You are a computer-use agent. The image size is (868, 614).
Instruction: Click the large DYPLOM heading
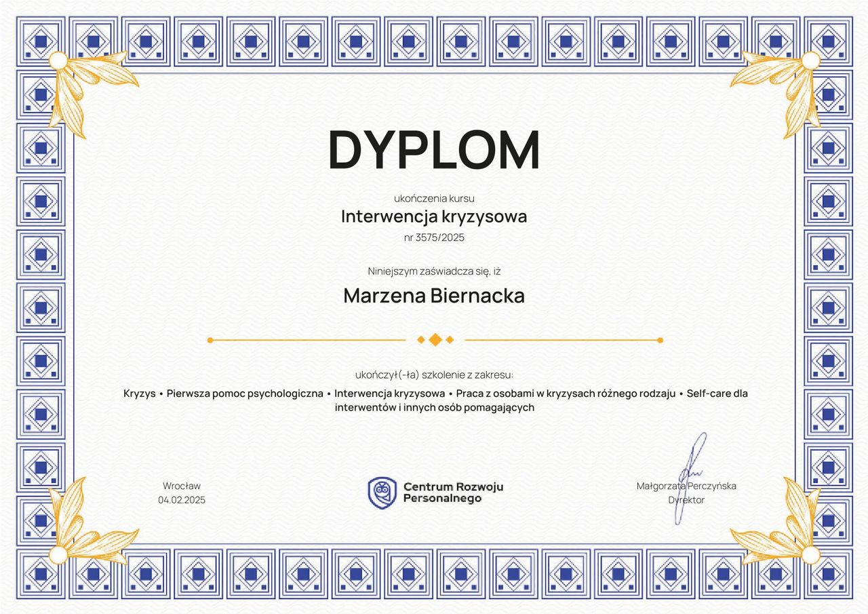(434, 150)
